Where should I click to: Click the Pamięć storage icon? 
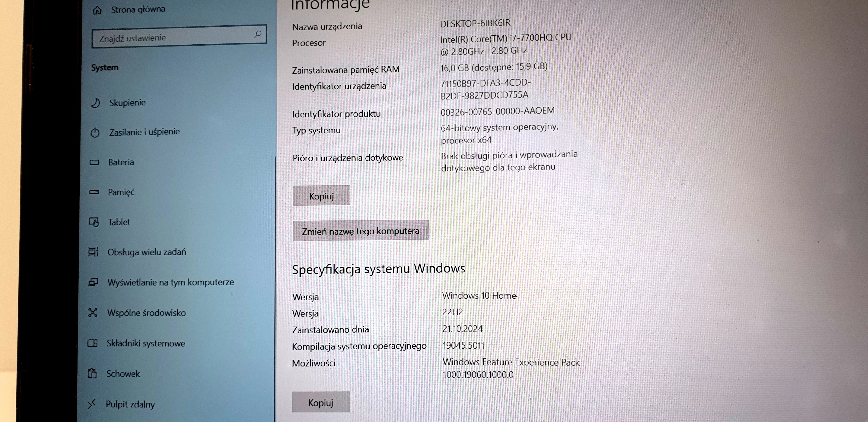click(95, 192)
